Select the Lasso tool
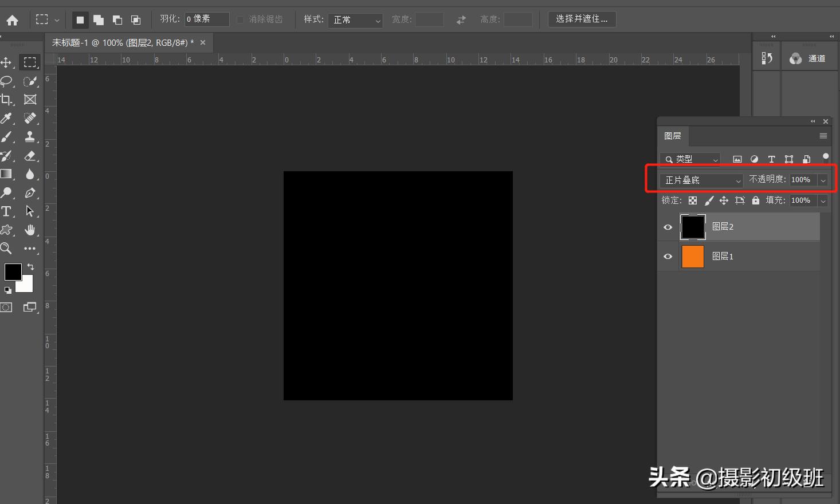Viewport: 840px width, 504px height. point(7,81)
